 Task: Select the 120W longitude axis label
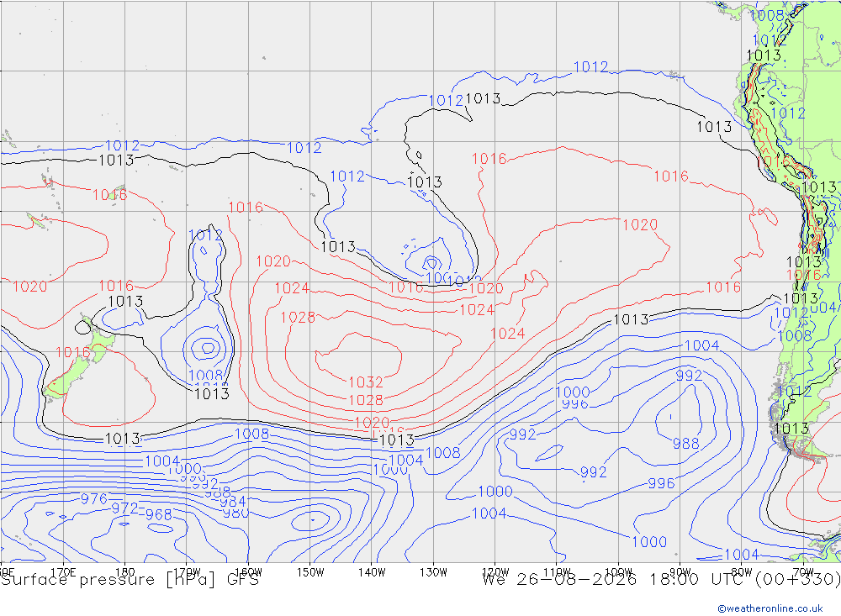pyautogui.click(x=495, y=572)
